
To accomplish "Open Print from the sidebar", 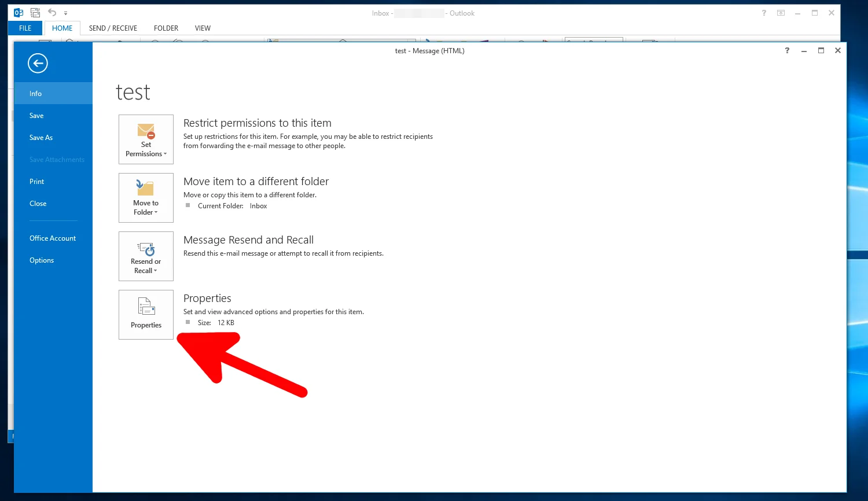I will (36, 181).
